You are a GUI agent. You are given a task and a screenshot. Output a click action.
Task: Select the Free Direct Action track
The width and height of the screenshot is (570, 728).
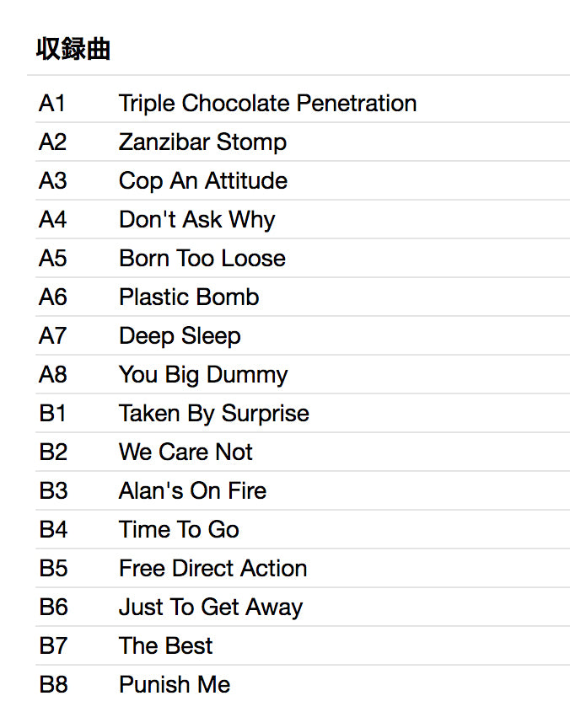[x=212, y=569]
